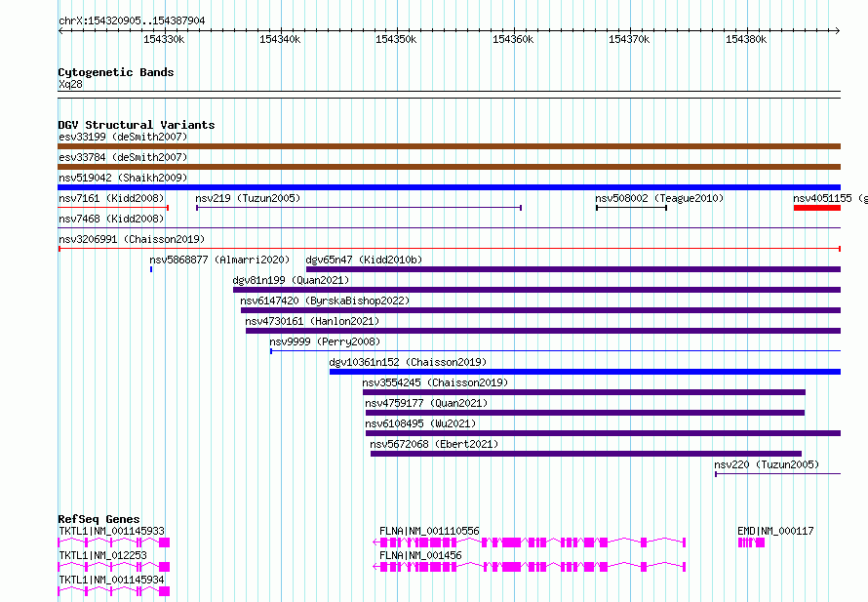Viewport: 868px width, 602px height.
Task: Click the 154380k ruler label
Action: point(746,39)
